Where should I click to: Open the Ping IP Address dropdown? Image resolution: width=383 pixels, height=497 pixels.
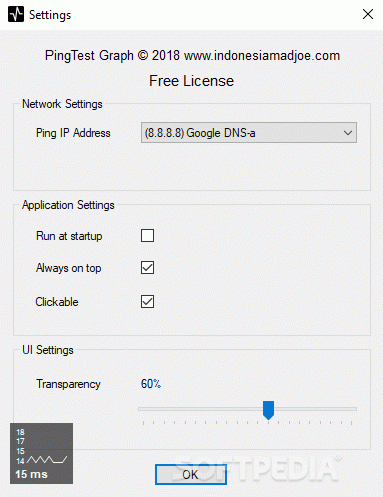click(249, 133)
